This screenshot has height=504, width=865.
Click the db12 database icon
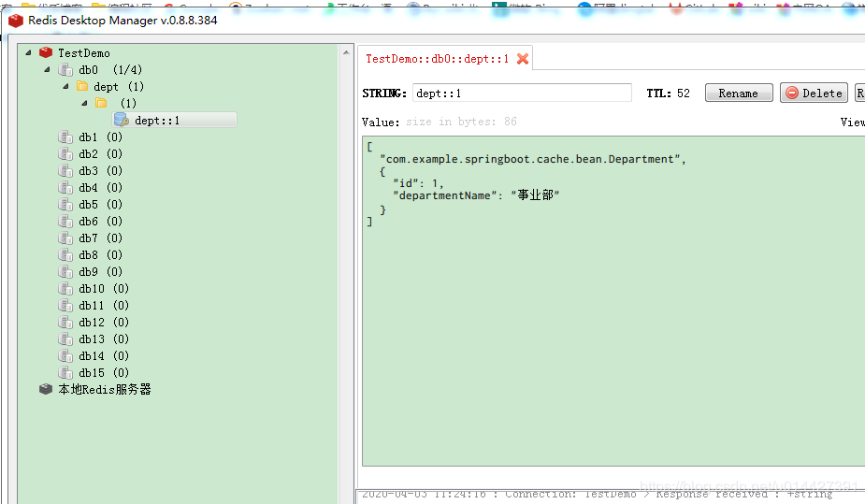[x=65, y=322]
